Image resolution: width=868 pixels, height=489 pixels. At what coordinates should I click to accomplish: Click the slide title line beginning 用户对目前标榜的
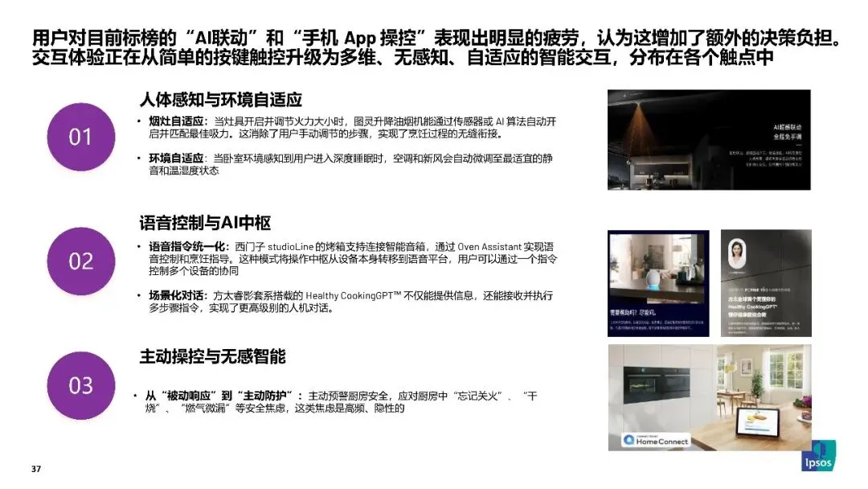tap(436, 38)
